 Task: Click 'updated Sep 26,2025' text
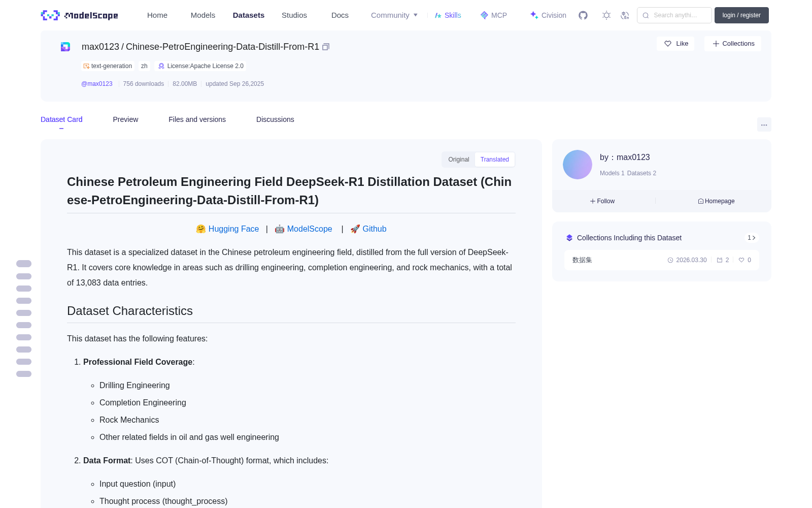pos(234,84)
